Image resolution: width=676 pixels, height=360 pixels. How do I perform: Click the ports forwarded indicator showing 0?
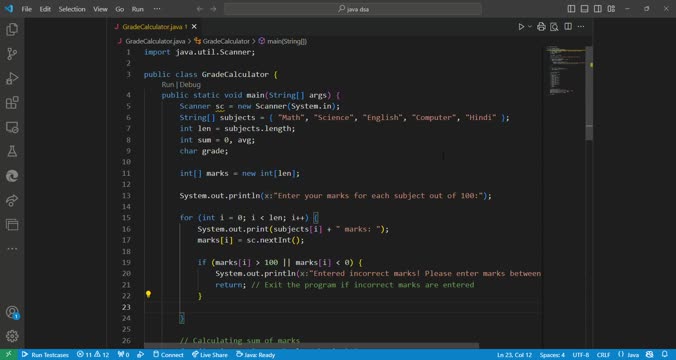[123, 355]
